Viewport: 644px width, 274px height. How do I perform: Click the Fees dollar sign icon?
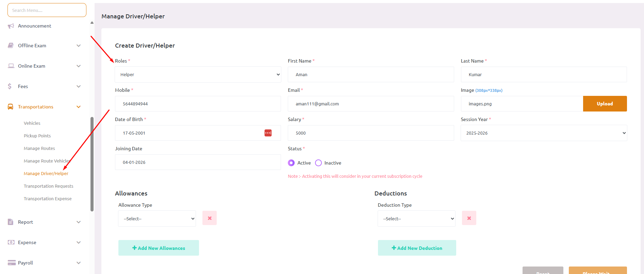click(x=10, y=86)
